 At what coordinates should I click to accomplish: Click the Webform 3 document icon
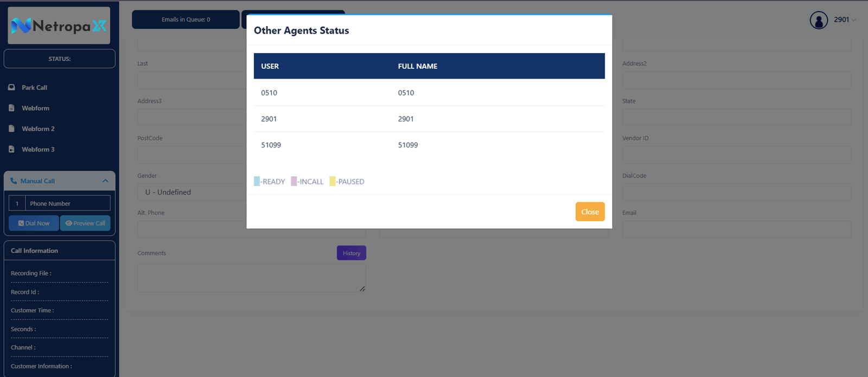(11, 149)
